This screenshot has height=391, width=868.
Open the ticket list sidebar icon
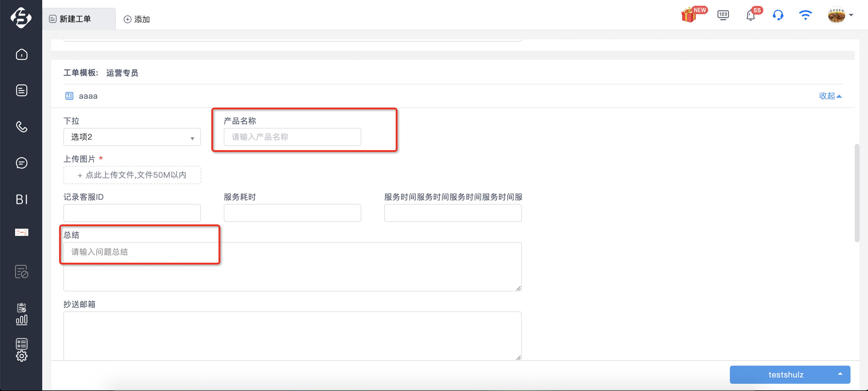(22, 90)
